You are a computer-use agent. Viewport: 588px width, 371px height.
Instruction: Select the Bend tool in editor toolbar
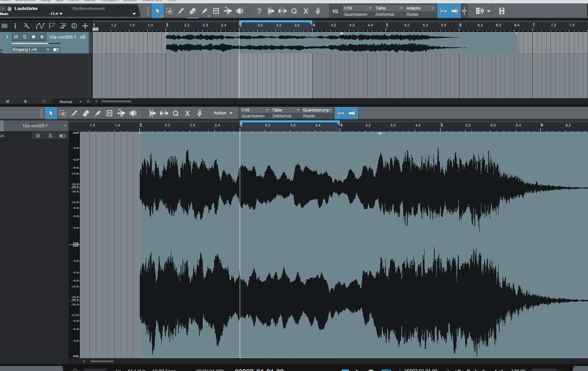click(121, 113)
